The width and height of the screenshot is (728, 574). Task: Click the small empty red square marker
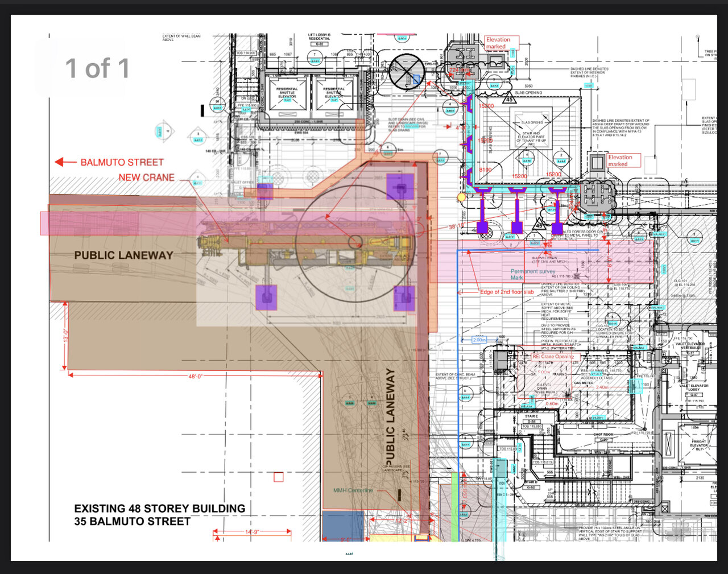point(279,477)
